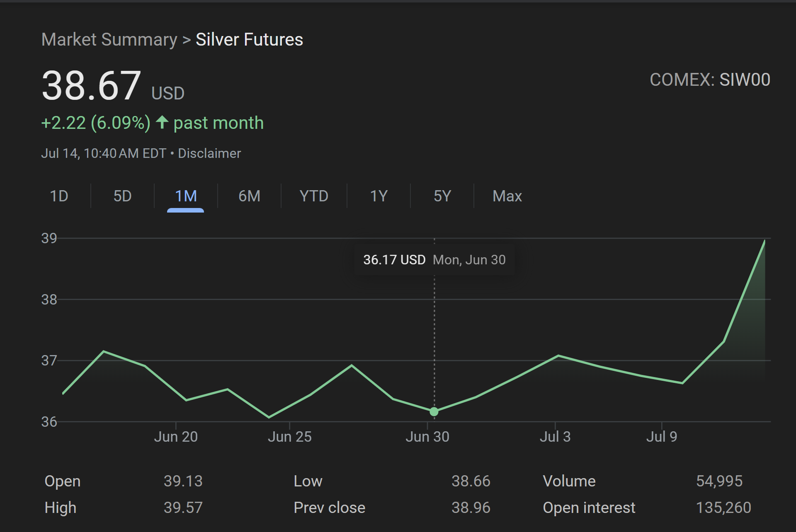
Task: Click the 38.67 current price
Action: coord(91,86)
